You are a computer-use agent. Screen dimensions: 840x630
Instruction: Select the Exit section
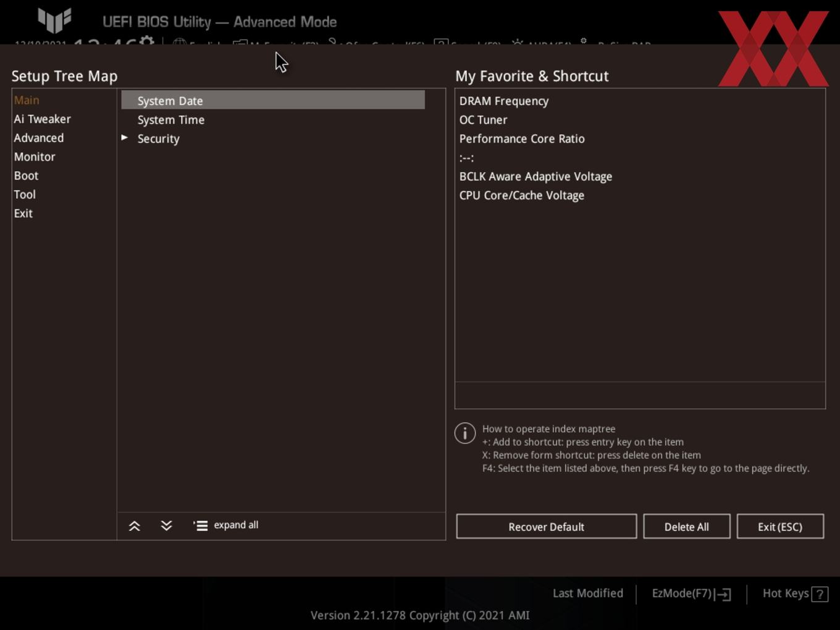pyautogui.click(x=23, y=213)
